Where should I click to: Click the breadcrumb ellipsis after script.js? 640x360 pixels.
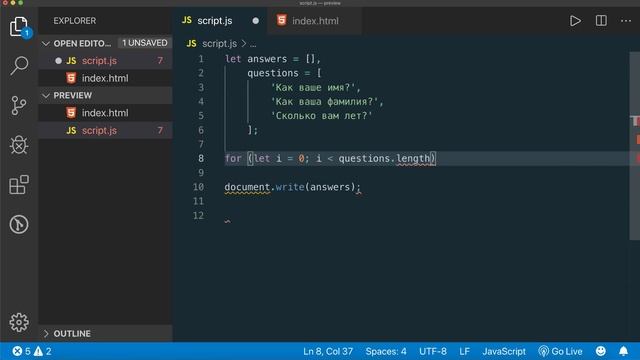[253, 44]
